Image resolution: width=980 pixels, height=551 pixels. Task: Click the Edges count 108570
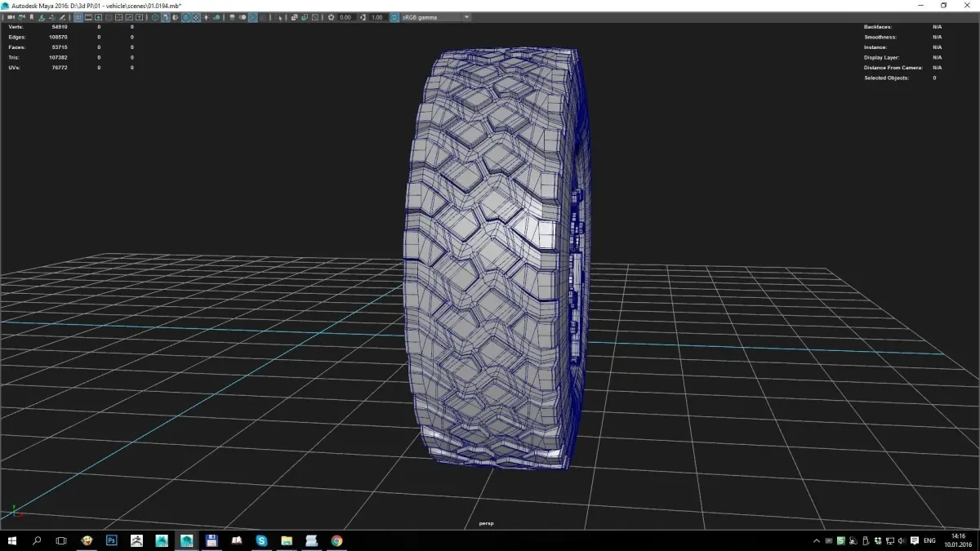pos(58,38)
